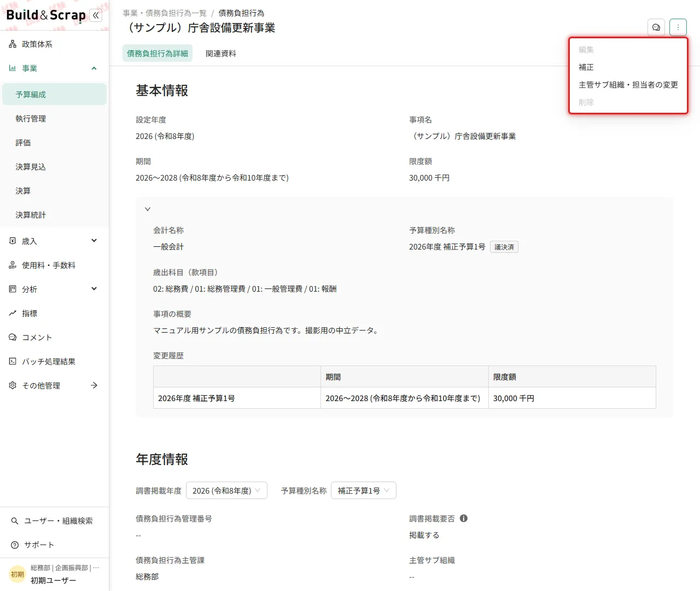Image resolution: width=700 pixels, height=591 pixels.
Task: Choose 主管サブ組織・担当者の変更 in the menu
Action: (628, 85)
